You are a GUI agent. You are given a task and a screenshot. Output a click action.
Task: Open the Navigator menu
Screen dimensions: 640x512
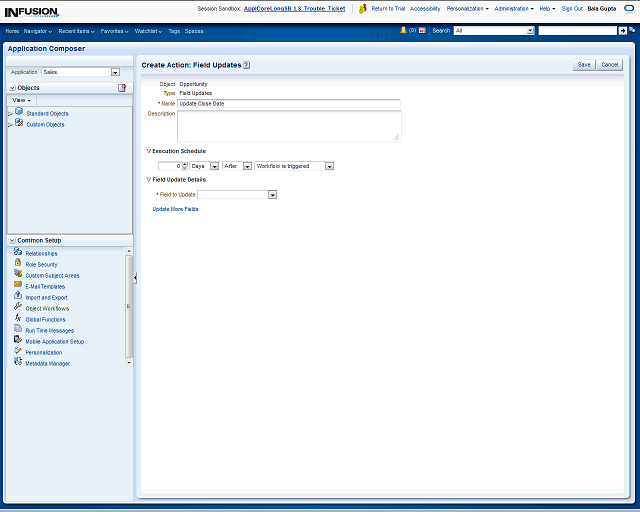39,31
